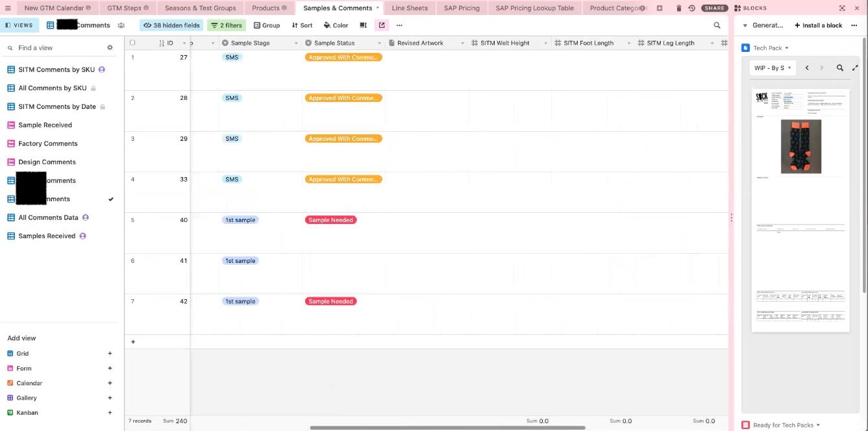Adjust the record row height
This screenshot has width=868, height=431.
click(x=364, y=25)
